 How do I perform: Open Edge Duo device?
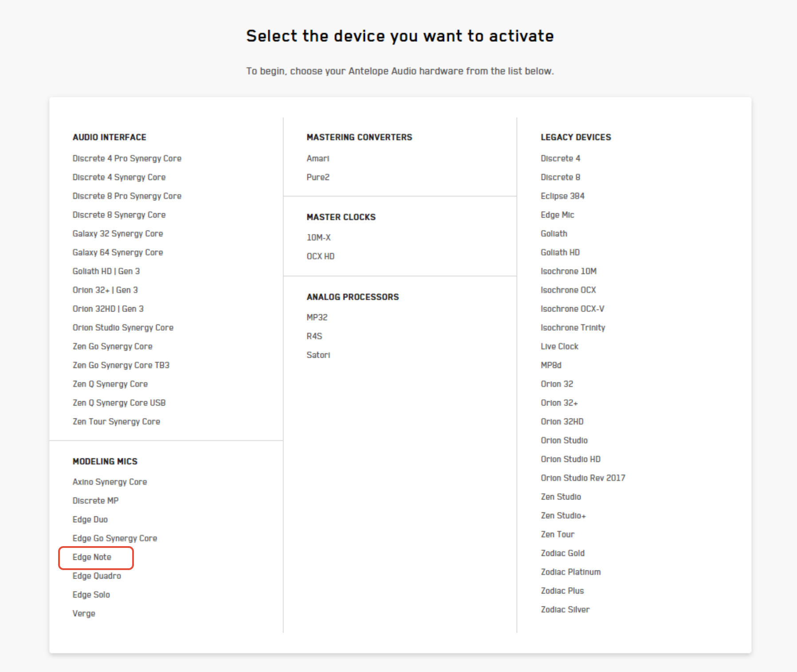click(x=90, y=520)
